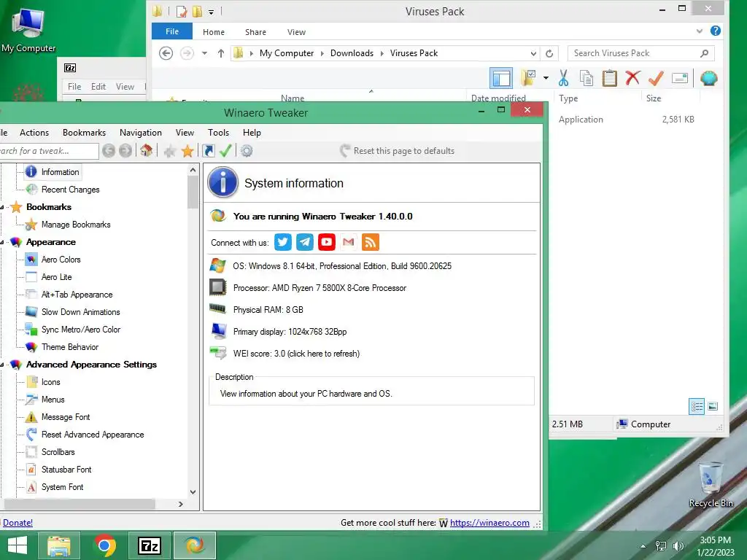
Task: Click the Cut scissors icon in Explorer toolbar
Action: coord(564,78)
